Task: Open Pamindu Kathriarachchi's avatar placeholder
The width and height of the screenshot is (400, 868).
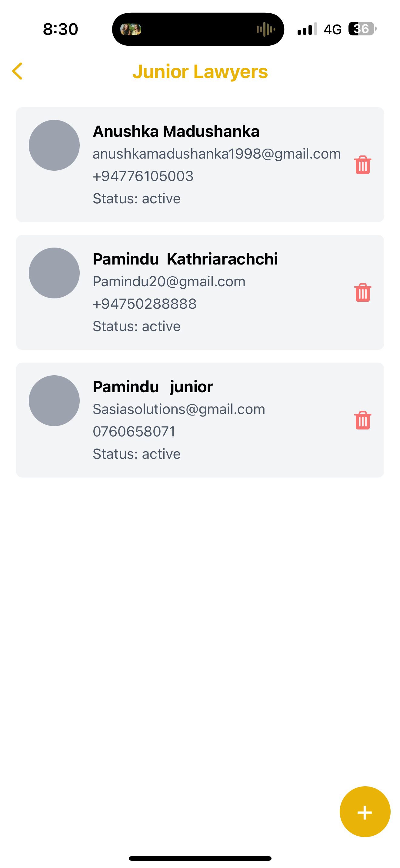Action: [54, 273]
